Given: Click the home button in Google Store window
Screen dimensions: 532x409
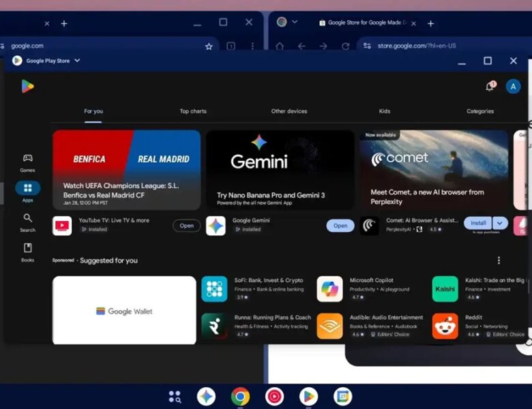Looking at the screenshot, I should [280, 46].
